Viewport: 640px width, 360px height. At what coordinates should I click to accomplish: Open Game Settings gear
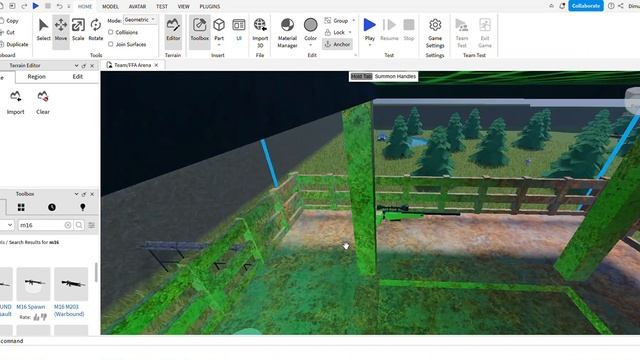[x=435, y=33]
